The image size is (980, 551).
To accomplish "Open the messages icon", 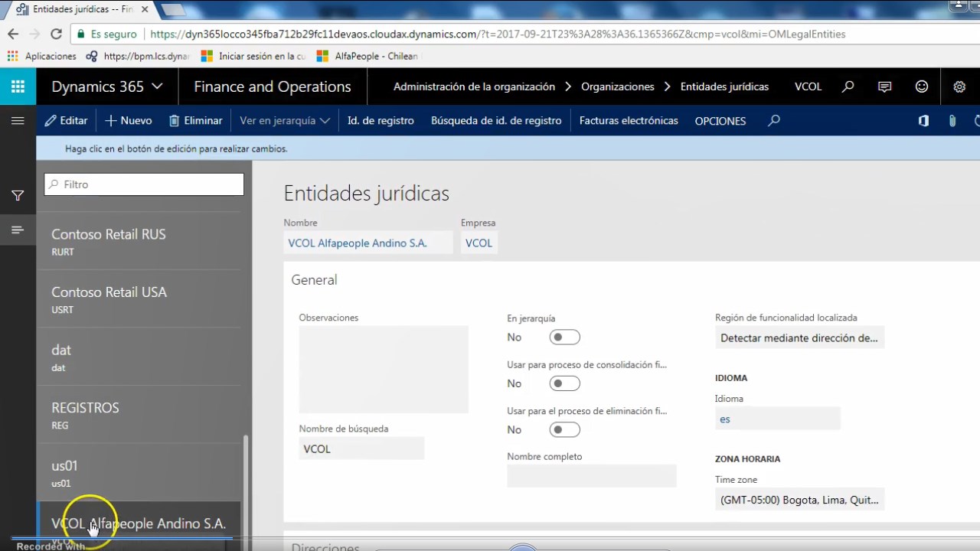I will pos(885,86).
